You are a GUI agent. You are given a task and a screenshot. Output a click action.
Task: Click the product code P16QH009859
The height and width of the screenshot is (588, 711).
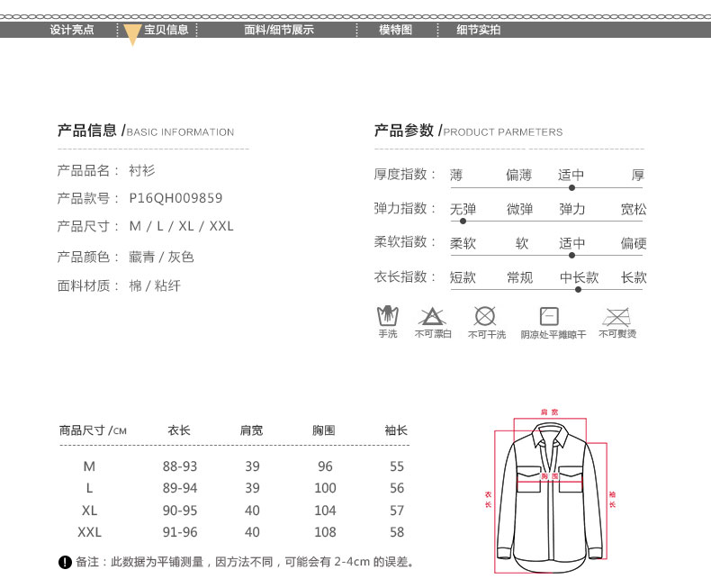pyautogui.click(x=175, y=198)
